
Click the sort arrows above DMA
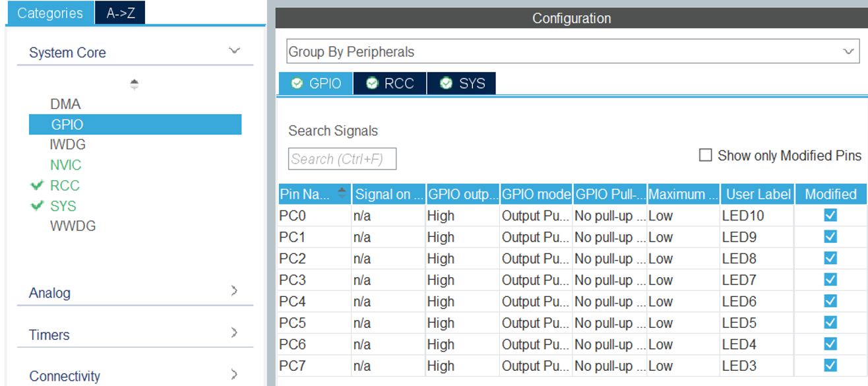(135, 84)
